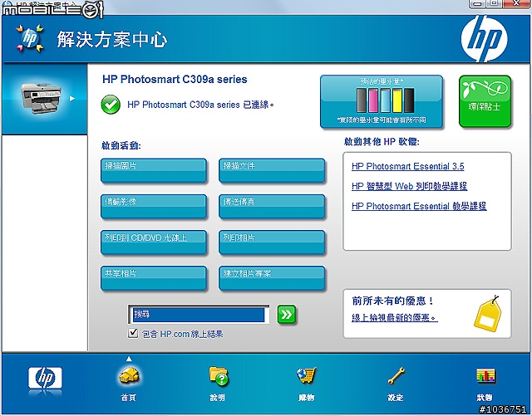Click the 傳輸影像 button
Screen dimensions: 532x416
pos(153,207)
